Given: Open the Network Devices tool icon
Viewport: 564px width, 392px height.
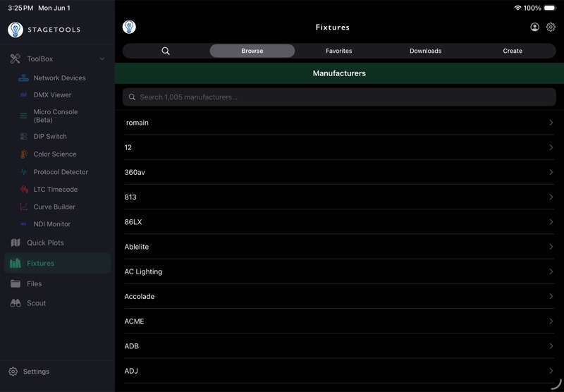Looking at the screenshot, I should (x=23, y=78).
